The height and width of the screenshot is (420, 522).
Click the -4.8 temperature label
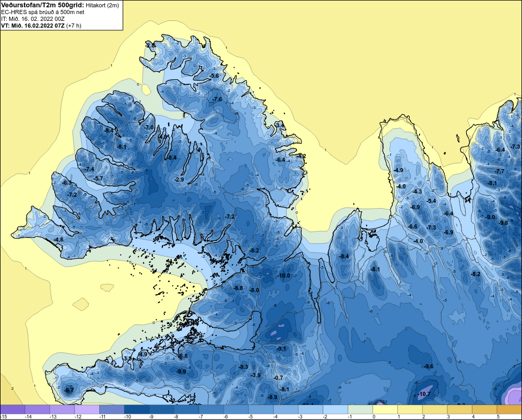(58, 239)
